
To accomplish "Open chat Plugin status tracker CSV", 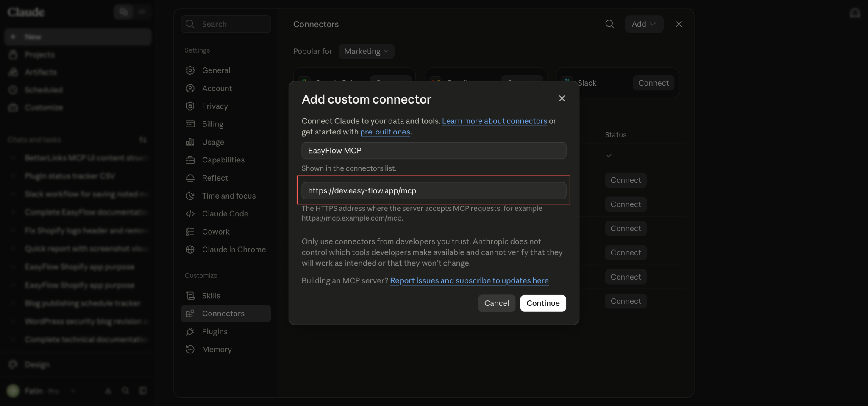I will click(78, 176).
